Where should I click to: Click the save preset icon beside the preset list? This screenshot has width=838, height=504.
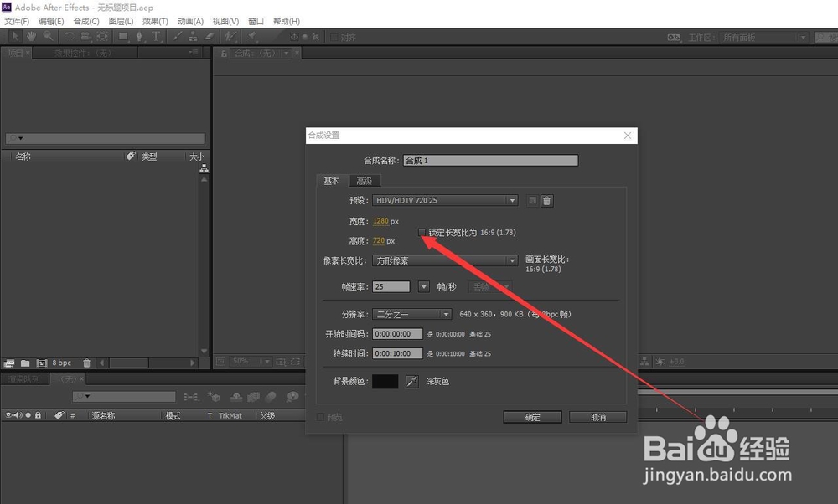pyautogui.click(x=532, y=201)
